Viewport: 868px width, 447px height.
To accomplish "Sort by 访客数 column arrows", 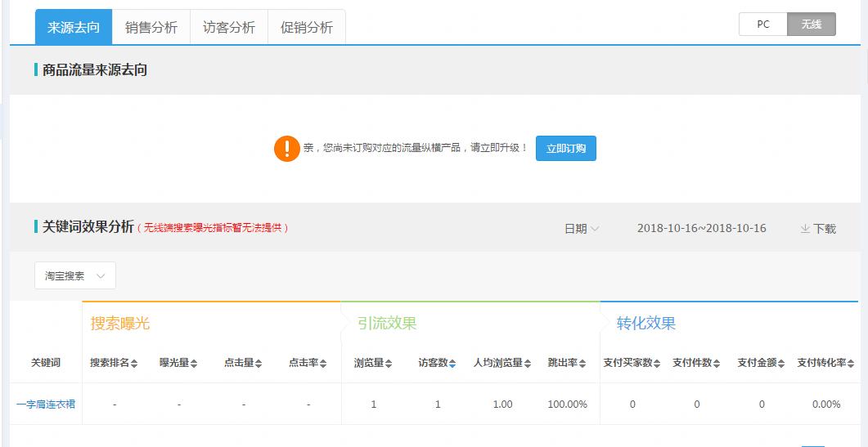I will pos(453,364).
